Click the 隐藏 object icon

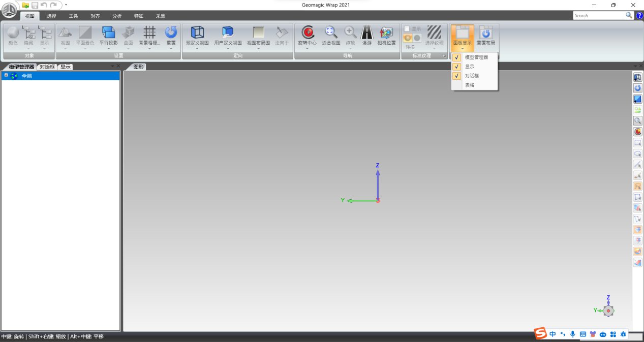[x=28, y=33]
